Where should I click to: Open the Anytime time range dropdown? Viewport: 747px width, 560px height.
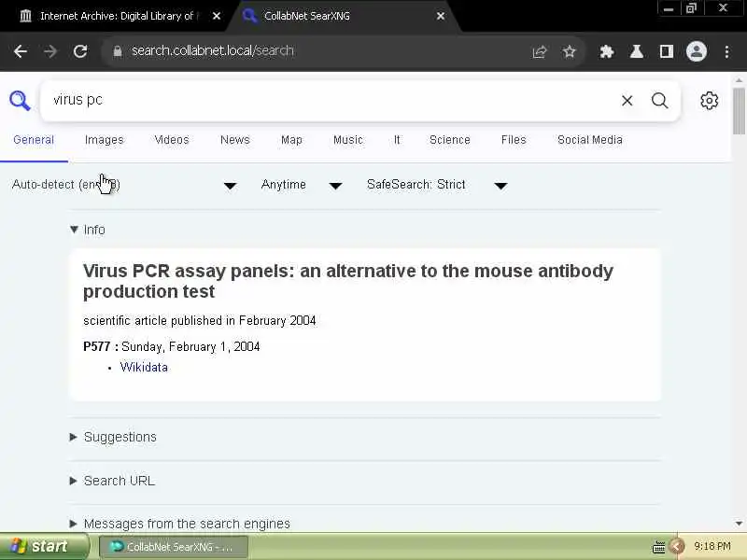(301, 185)
